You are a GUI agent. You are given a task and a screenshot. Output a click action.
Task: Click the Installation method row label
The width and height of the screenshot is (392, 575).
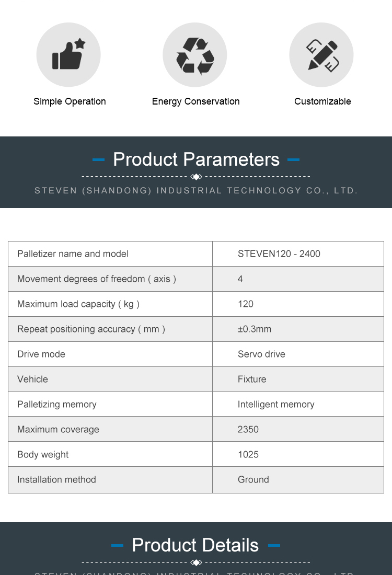tap(56, 480)
